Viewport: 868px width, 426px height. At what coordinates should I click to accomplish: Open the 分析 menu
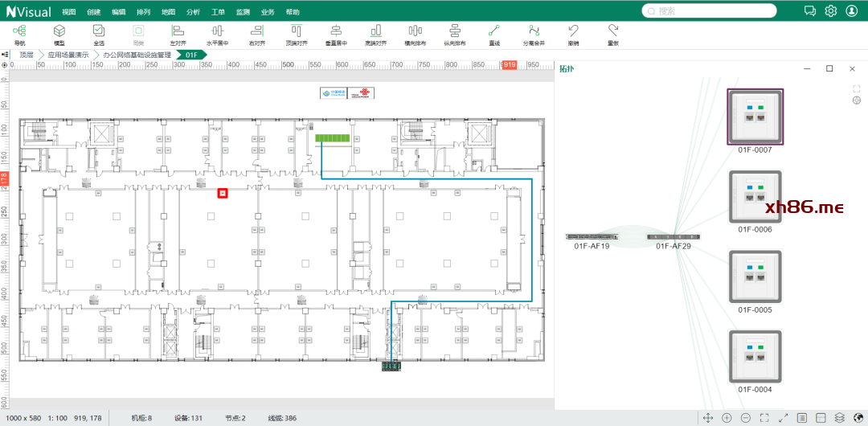coord(193,12)
